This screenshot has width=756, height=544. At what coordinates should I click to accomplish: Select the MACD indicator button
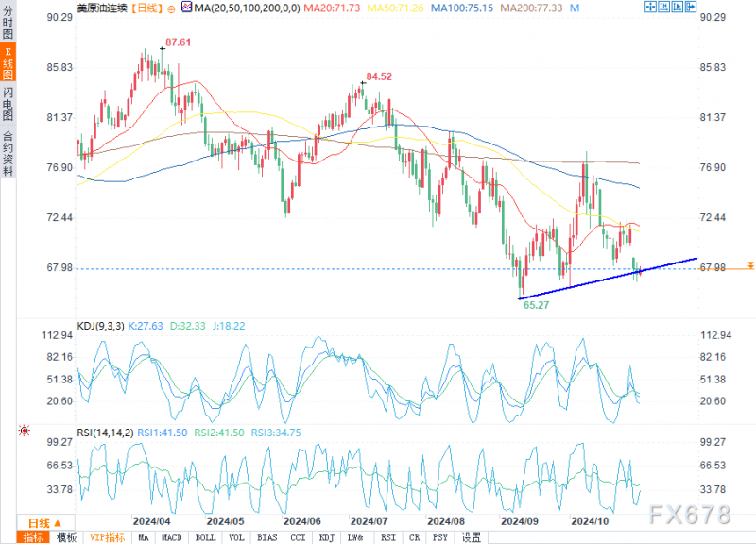point(171,537)
